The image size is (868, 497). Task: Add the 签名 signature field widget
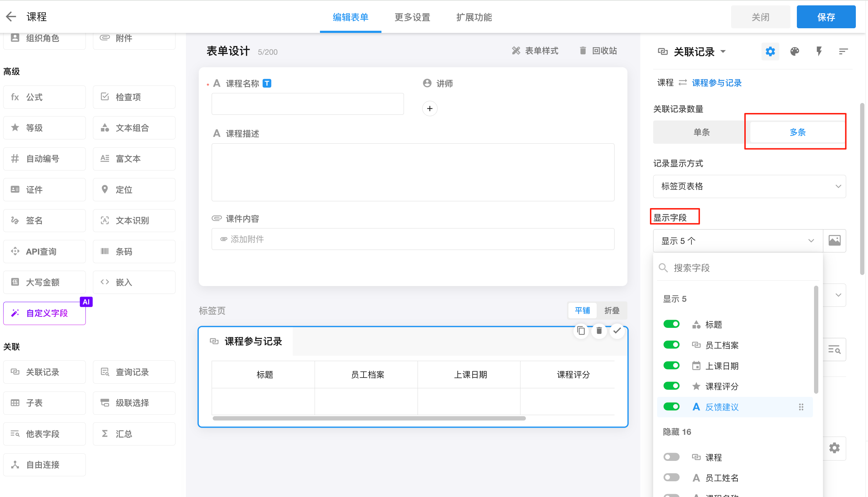click(45, 220)
